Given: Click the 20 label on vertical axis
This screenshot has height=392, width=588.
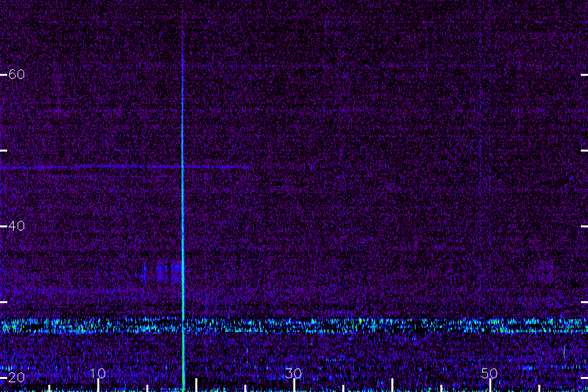Looking at the screenshot, I should coord(16,378).
